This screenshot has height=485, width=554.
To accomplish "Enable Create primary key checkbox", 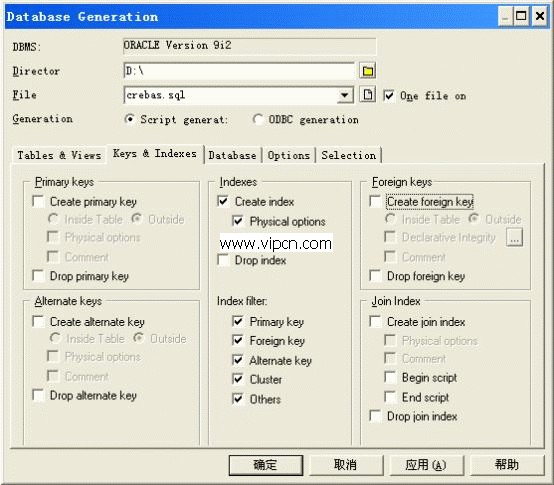I will point(38,201).
